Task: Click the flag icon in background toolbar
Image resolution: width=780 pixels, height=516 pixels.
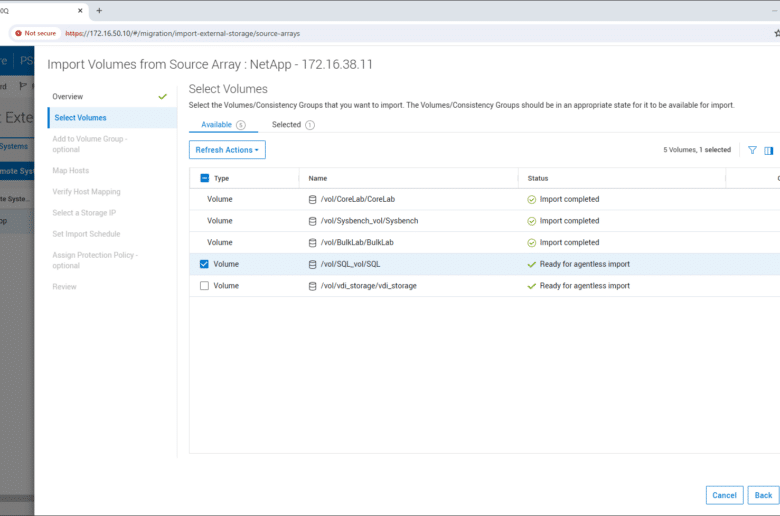Action: 22,86
